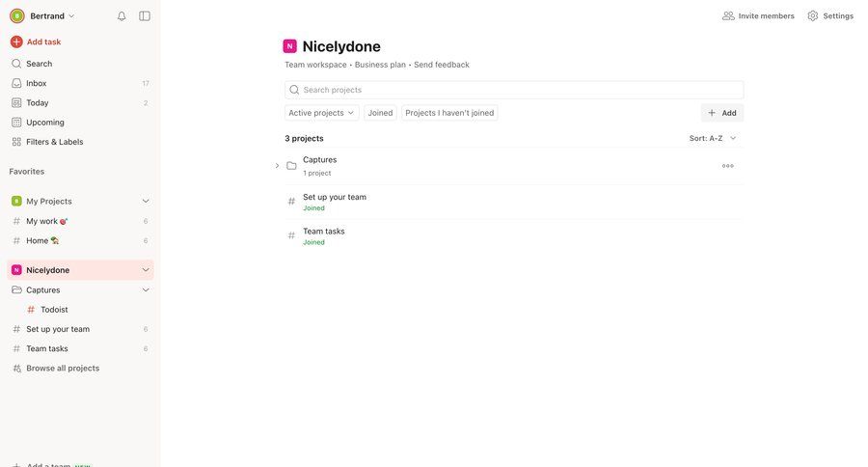Go to Today view

click(x=37, y=103)
